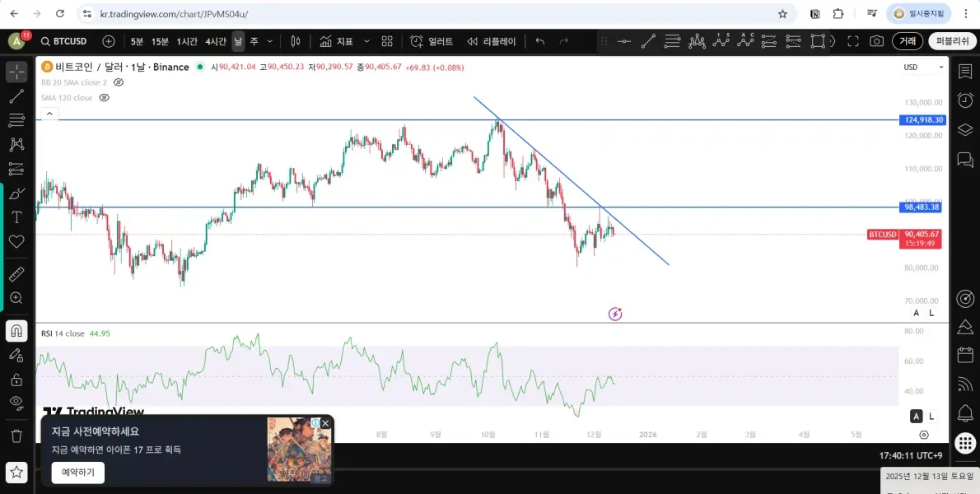Switch to the 4시간 timeframe

pyautogui.click(x=216, y=41)
